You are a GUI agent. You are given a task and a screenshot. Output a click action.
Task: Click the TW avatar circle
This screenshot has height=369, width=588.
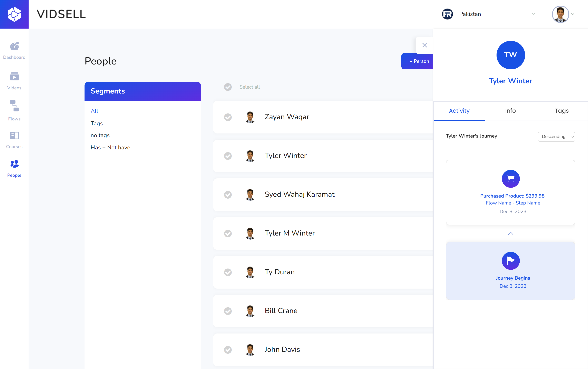(x=511, y=55)
